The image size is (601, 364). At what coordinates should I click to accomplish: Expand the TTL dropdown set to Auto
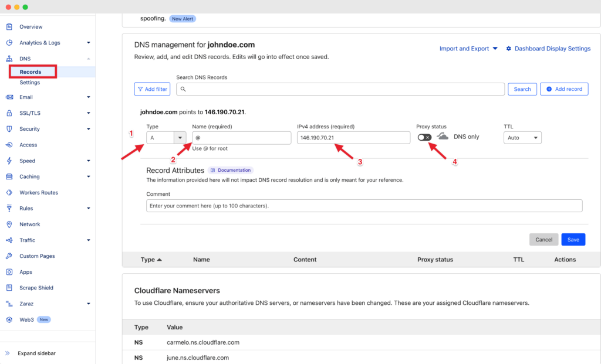(522, 137)
